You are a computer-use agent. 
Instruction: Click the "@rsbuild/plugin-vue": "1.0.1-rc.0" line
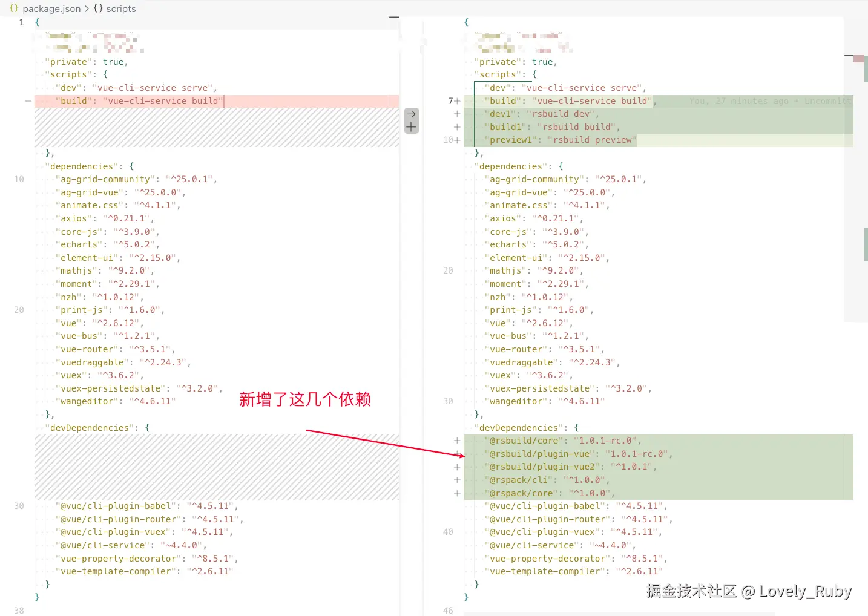click(578, 454)
